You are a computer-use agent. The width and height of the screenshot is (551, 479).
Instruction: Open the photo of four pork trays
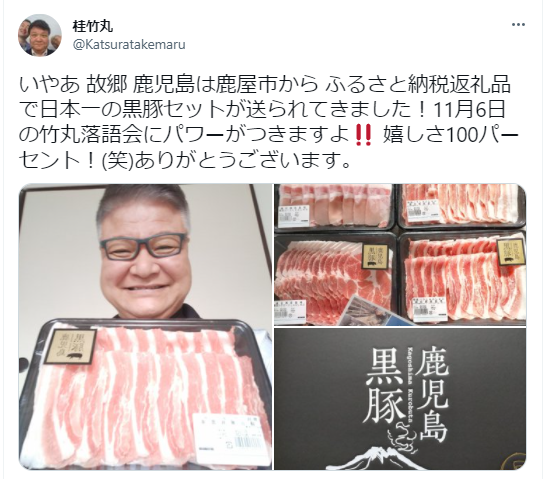click(400, 254)
